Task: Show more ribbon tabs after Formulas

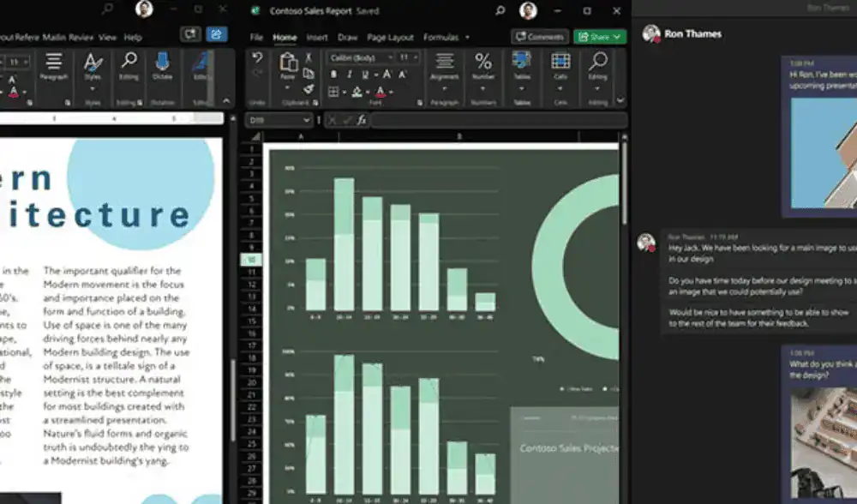Action: [467, 37]
